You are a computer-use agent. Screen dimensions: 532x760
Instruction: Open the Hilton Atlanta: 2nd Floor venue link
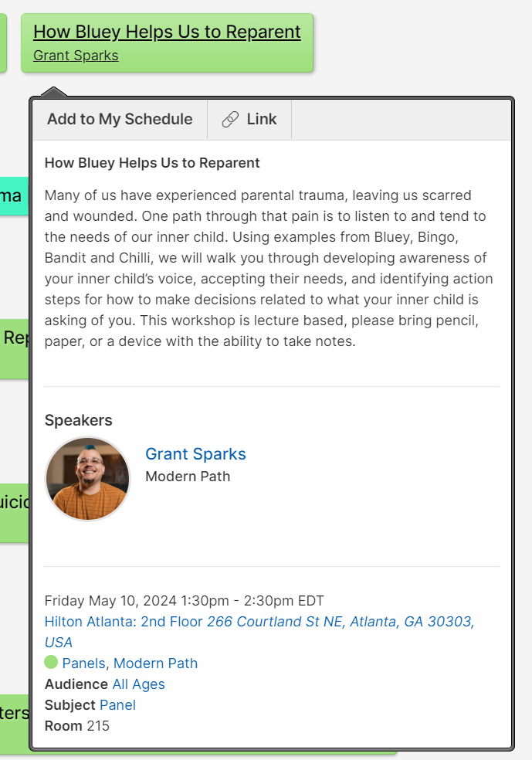pos(124,622)
